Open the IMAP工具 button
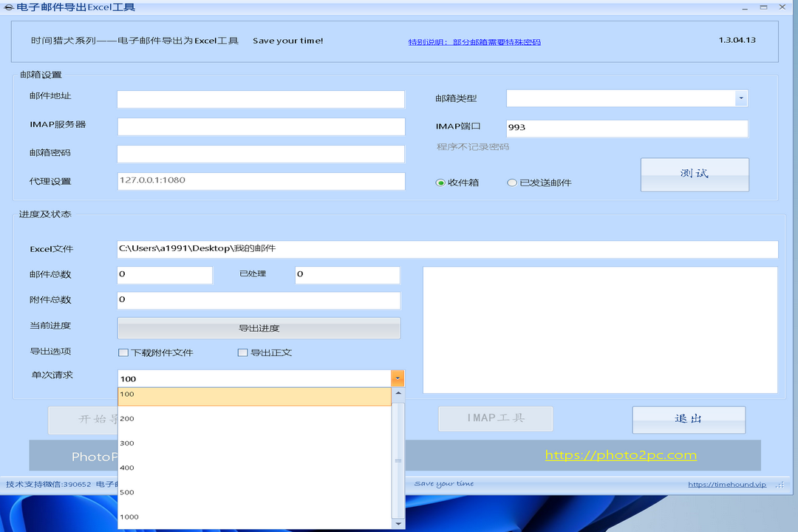The width and height of the screenshot is (798, 532). [495, 418]
